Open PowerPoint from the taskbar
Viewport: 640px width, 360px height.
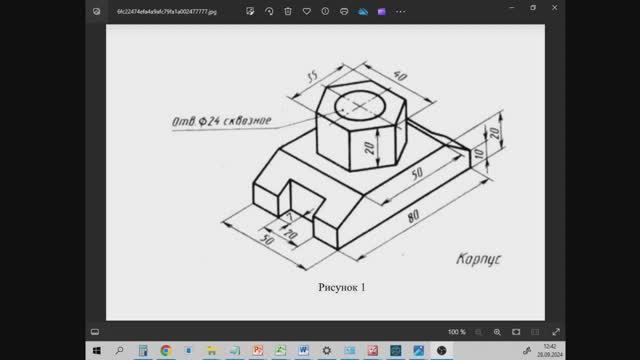[258, 351]
